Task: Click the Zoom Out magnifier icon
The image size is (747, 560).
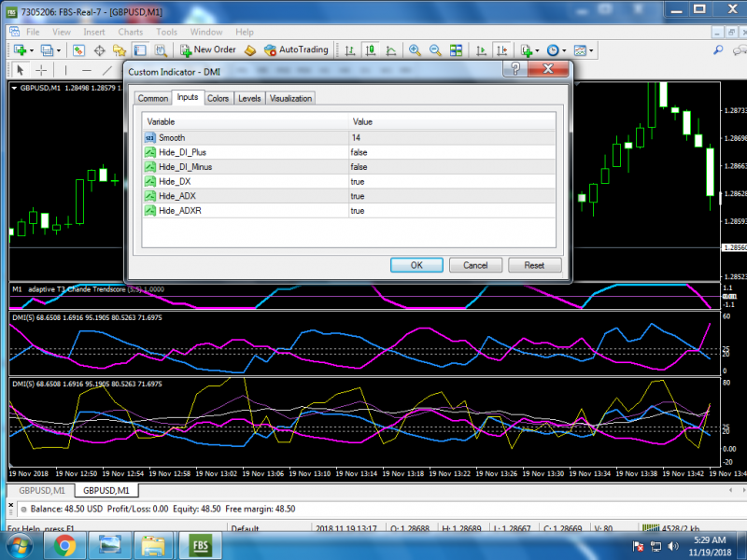Action: (435, 50)
